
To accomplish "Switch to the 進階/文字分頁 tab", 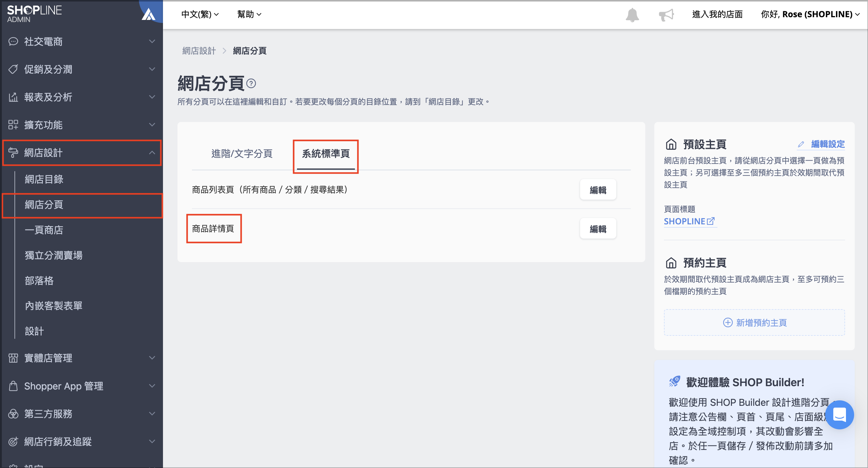I will coord(242,154).
